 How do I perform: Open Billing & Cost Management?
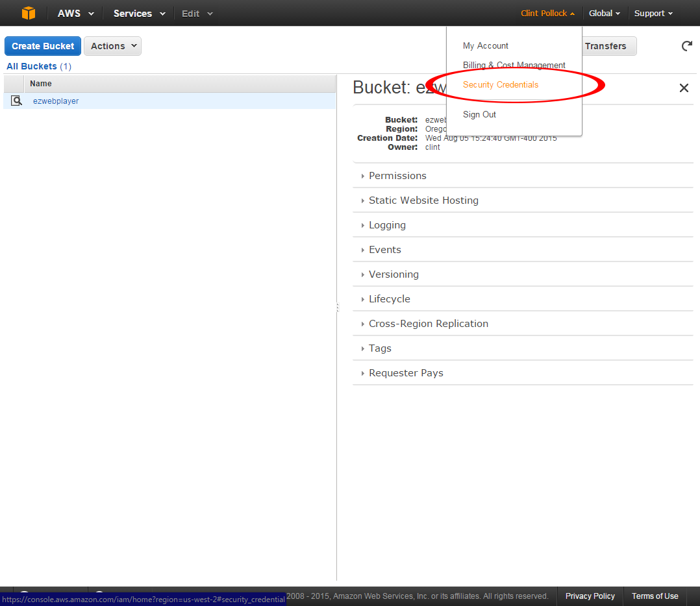click(514, 65)
